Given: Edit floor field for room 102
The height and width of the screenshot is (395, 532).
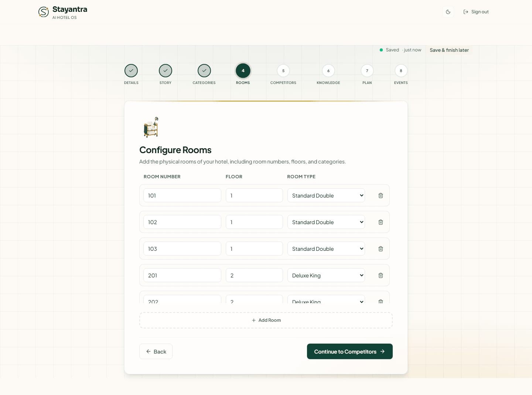Looking at the screenshot, I should coord(254,222).
